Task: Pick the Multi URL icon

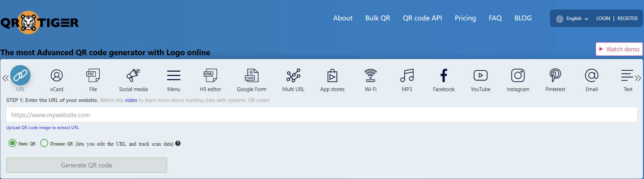Action: click(x=293, y=75)
